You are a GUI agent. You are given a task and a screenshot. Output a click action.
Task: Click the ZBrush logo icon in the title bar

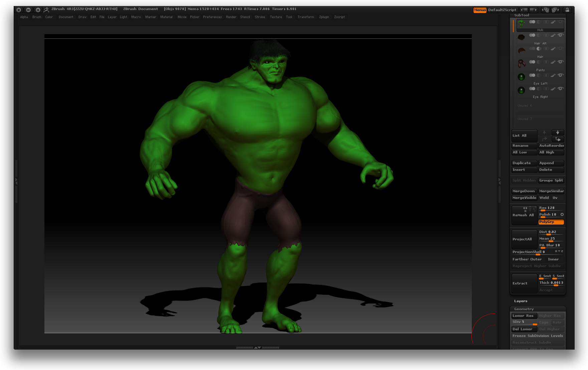tap(46, 9)
